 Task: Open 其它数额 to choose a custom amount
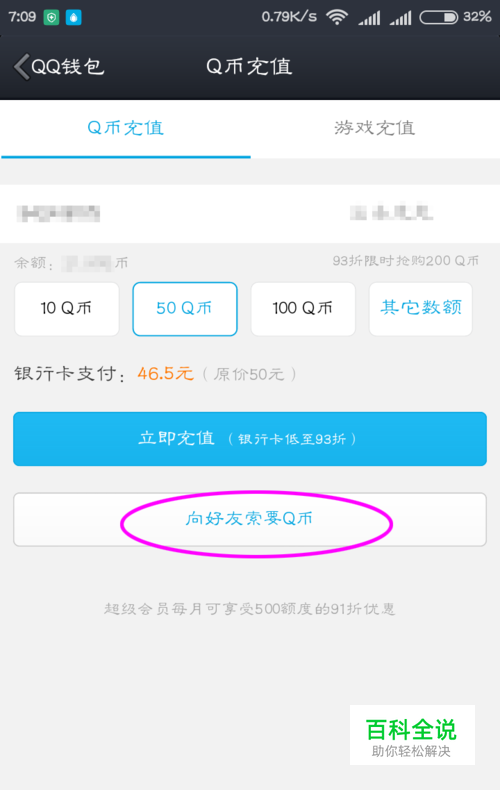click(x=421, y=309)
